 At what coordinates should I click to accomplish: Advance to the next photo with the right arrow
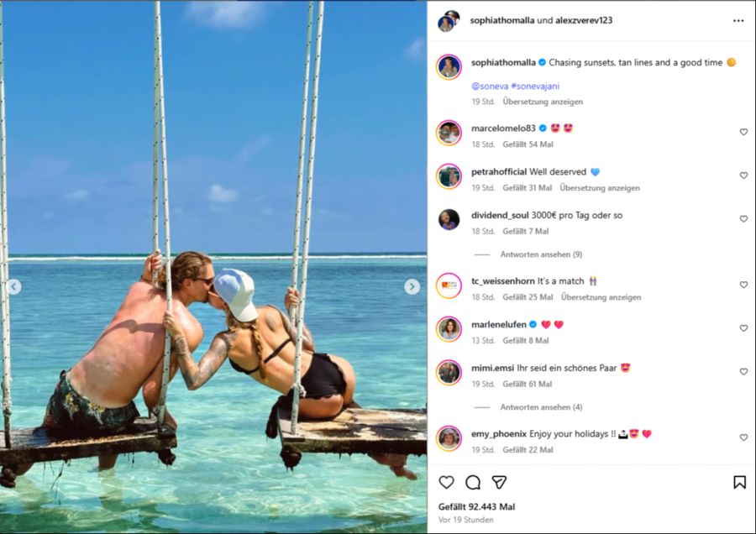410,285
